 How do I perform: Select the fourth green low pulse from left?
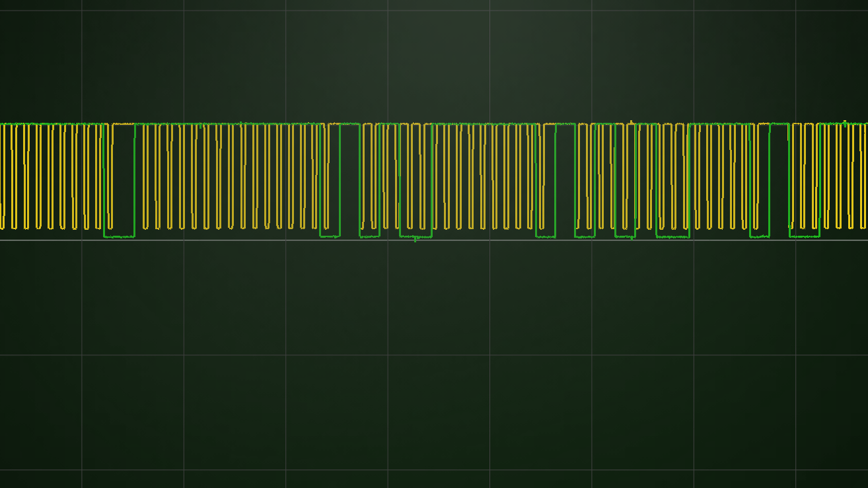tap(416, 236)
